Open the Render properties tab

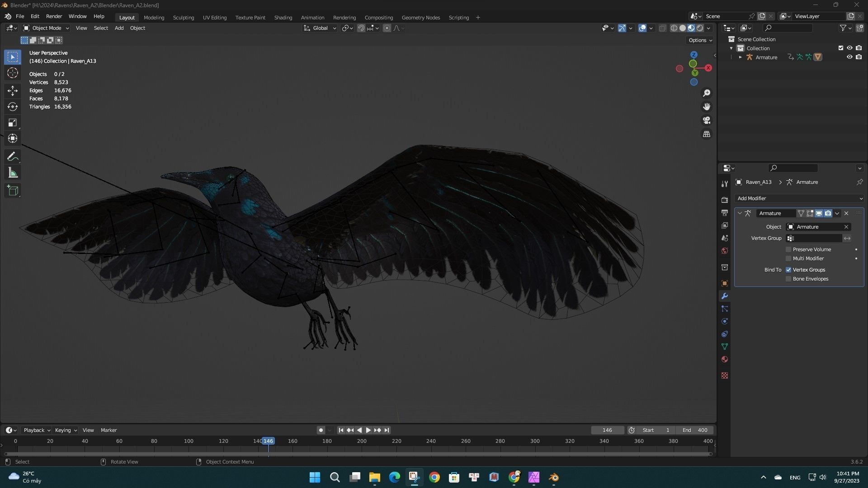[x=725, y=200]
